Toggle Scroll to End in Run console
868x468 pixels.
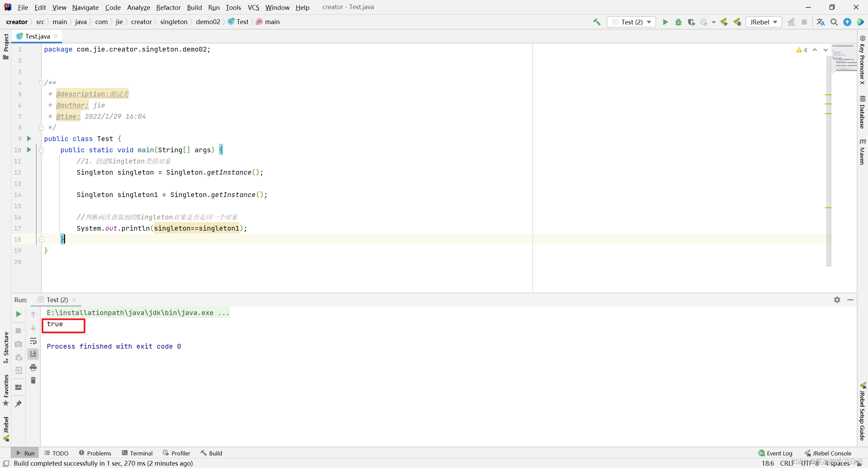[33, 354]
